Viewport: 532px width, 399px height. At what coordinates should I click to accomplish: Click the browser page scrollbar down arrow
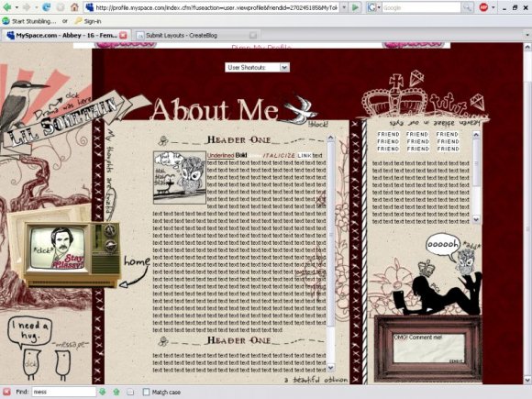527,380
